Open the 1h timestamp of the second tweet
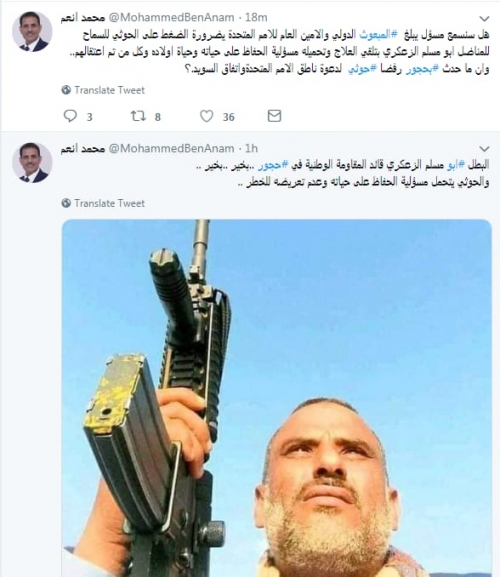 251,148
